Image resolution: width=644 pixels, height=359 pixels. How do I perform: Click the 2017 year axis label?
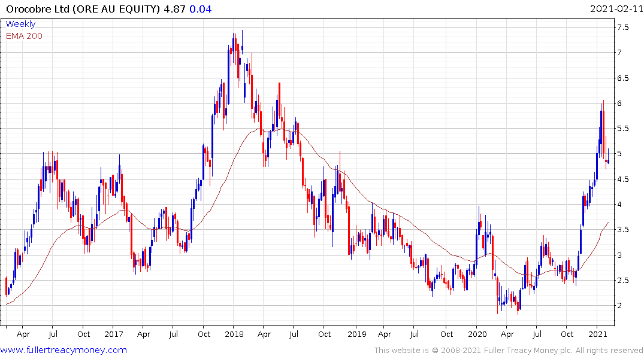[x=114, y=334]
